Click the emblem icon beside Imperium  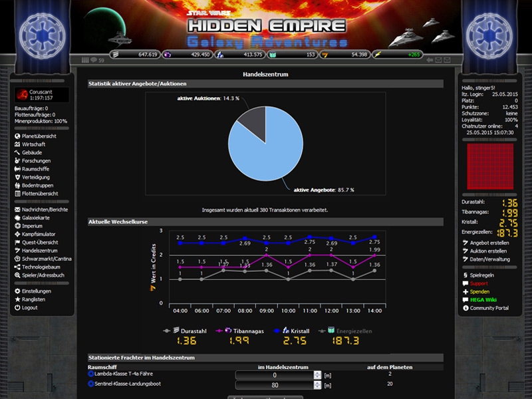[17, 226]
